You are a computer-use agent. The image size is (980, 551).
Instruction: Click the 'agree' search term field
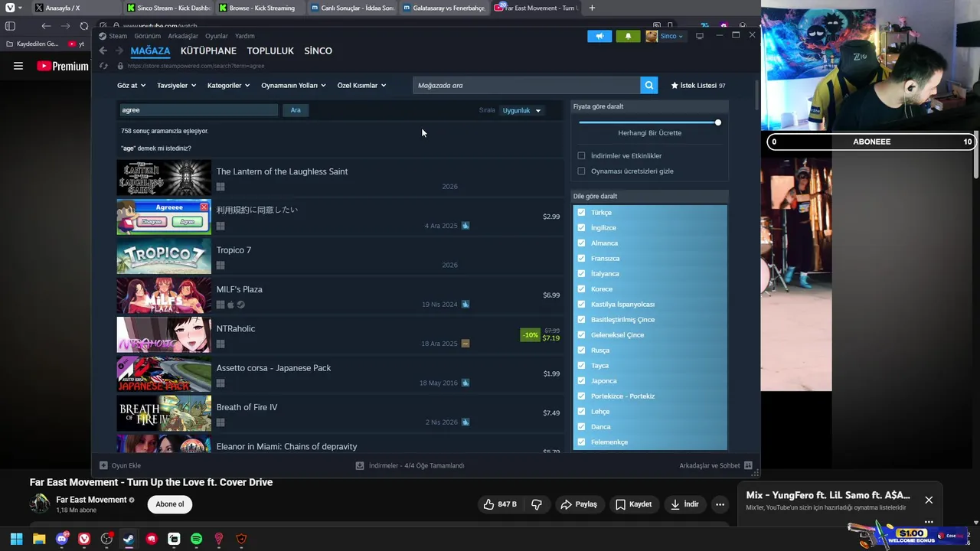pyautogui.click(x=198, y=110)
